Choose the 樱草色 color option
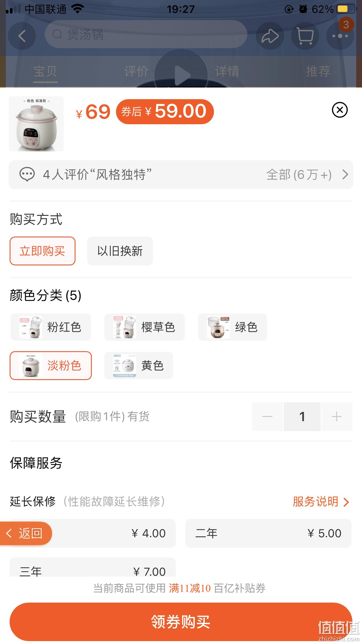Screen dimensions: 362x644 [145, 327]
